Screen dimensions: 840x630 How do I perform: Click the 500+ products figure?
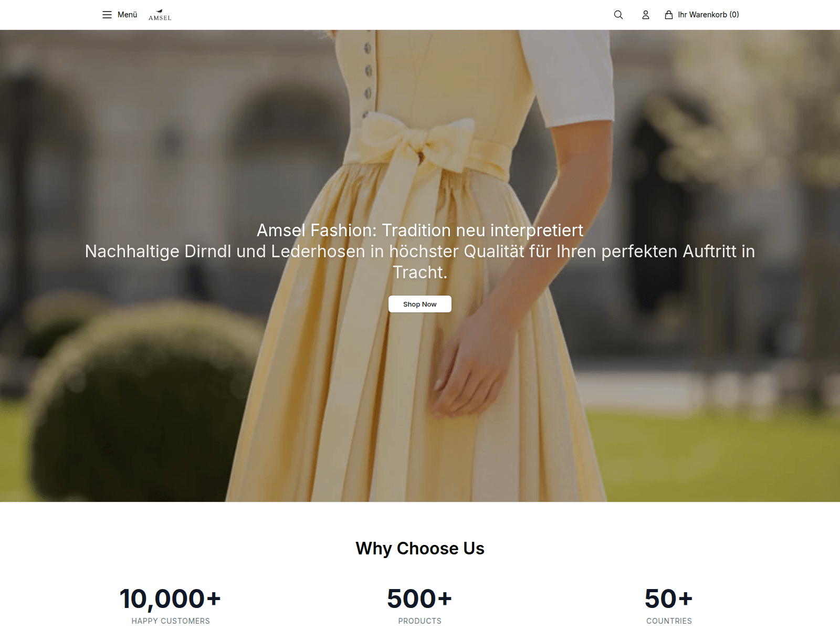click(419, 599)
